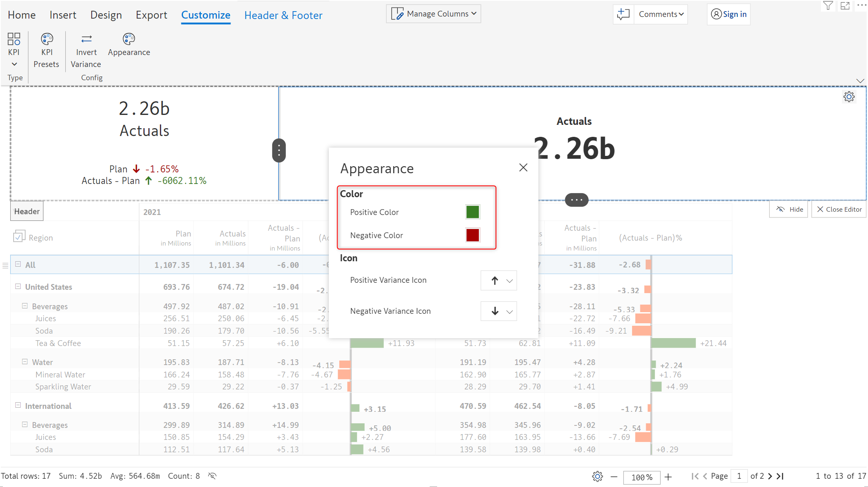Open Appearance settings in ribbon
The image size is (868, 487).
tap(129, 39)
